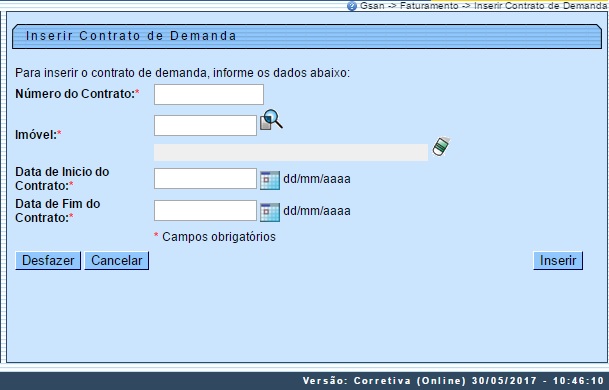The height and width of the screenshot is (390, 609).
Task: Click the greyed Imóvel description box
Action: [x=291, y=152]
